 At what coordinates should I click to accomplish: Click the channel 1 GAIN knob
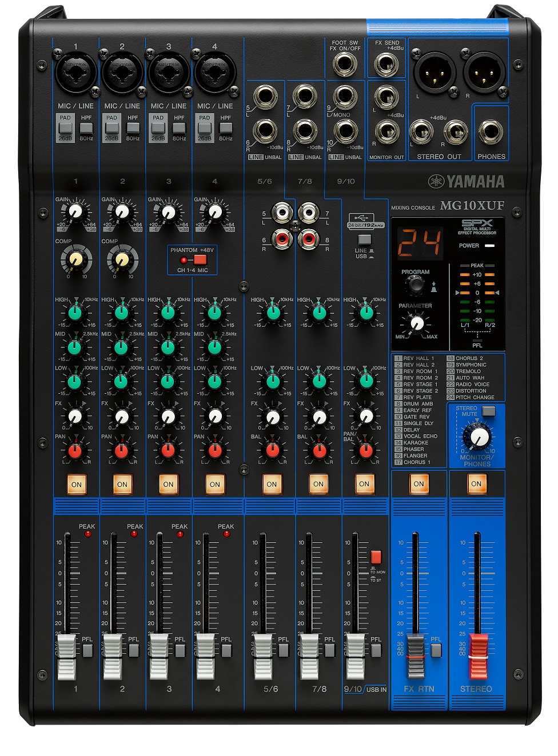[75, 212]
